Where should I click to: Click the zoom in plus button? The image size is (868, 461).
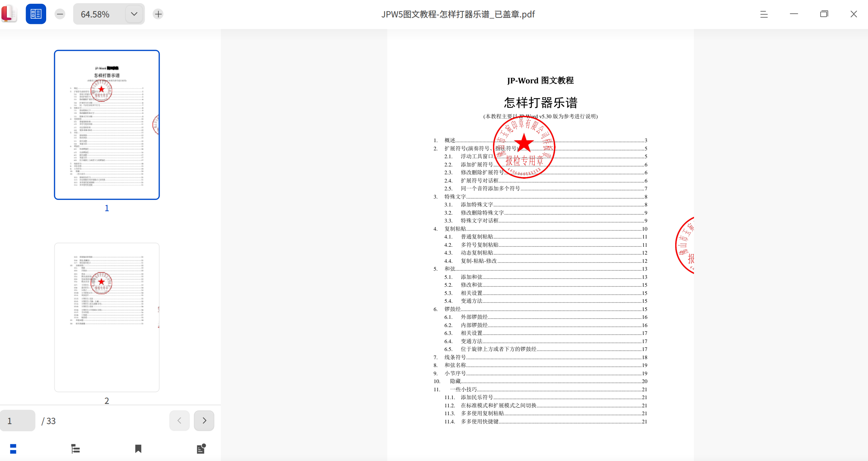point(158,14)
